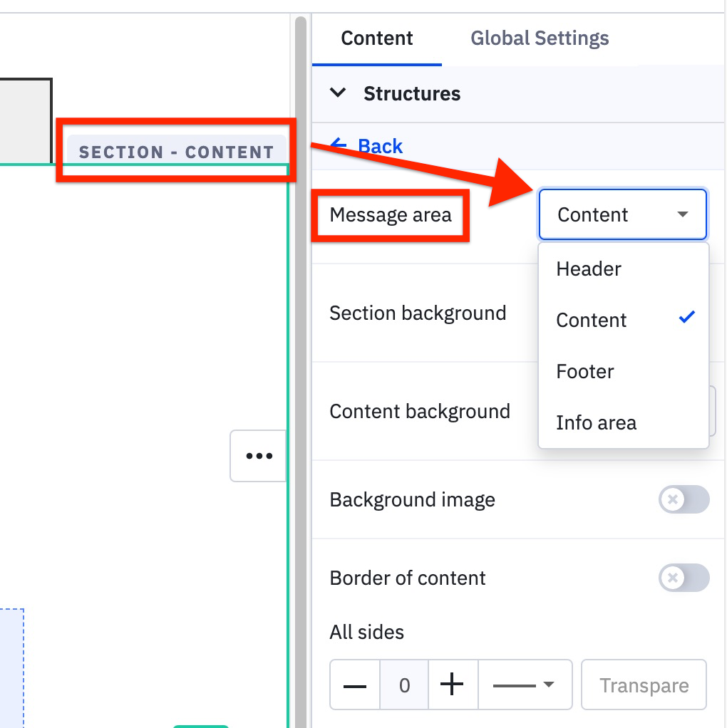Click the three-dot more options button
Image resolution: width=727 pixels, height=728 pixels.
[x=258, y=456]
